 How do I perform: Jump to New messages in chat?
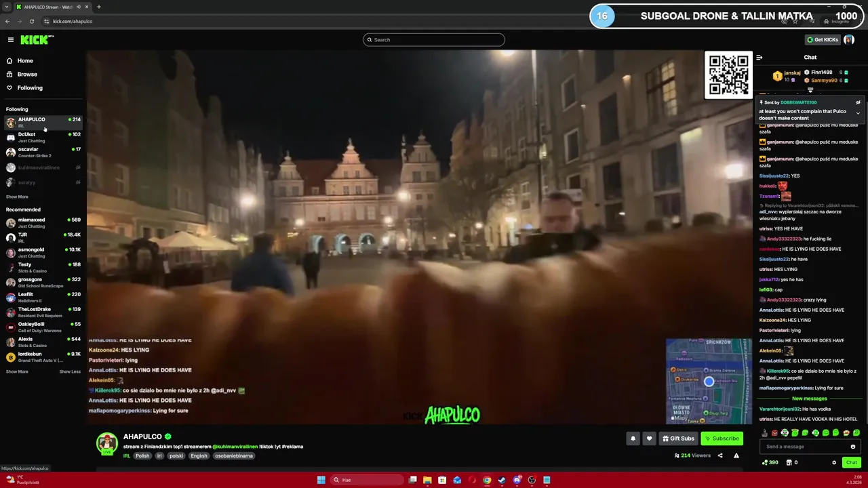click(x=810, y=399)
